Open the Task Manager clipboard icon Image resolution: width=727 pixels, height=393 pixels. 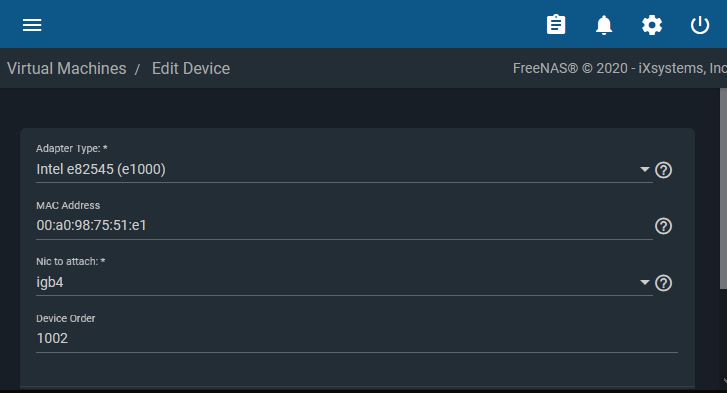click(x=556, y=25)
